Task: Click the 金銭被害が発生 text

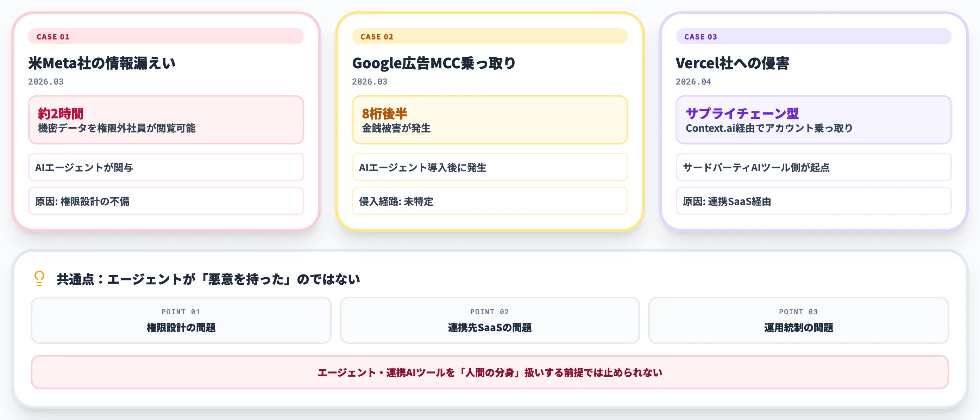Action: point(396,128)
